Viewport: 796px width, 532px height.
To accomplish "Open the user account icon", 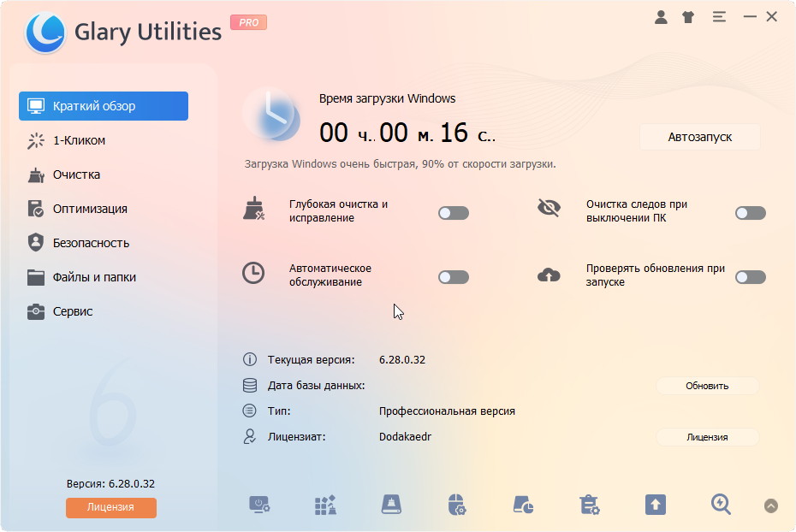I will [x=661, y=17].
